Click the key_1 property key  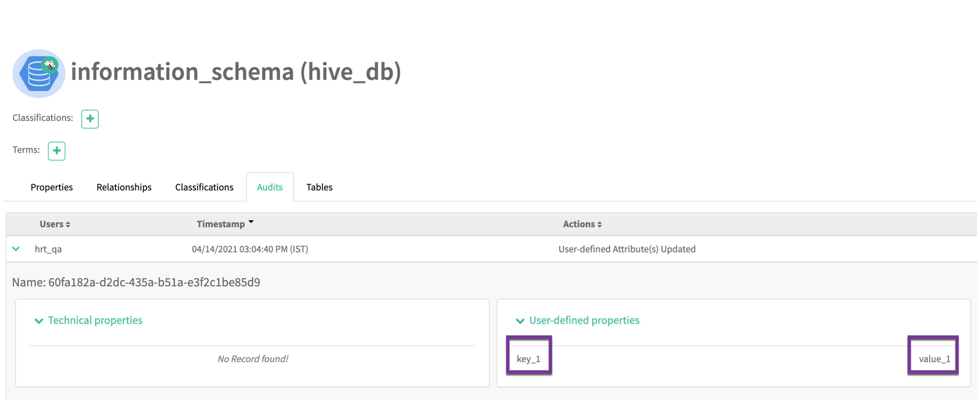pos(528,359)
